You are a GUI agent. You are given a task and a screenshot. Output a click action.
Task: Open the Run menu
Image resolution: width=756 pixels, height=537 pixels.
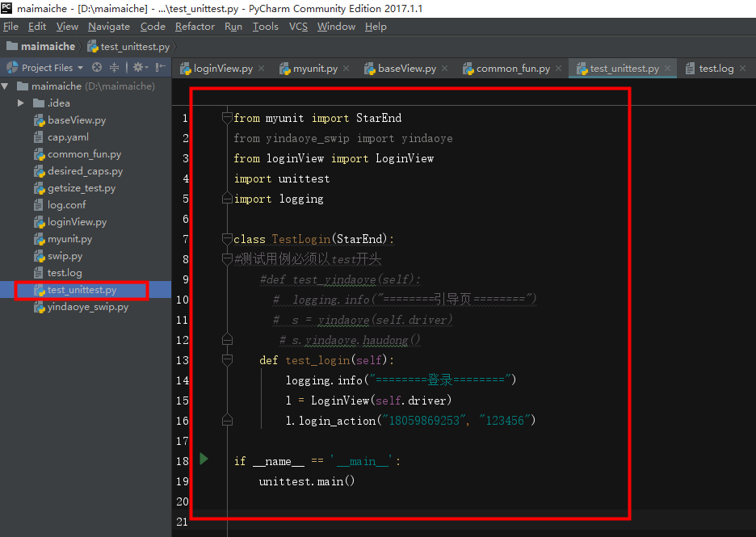tap(233, 27)
